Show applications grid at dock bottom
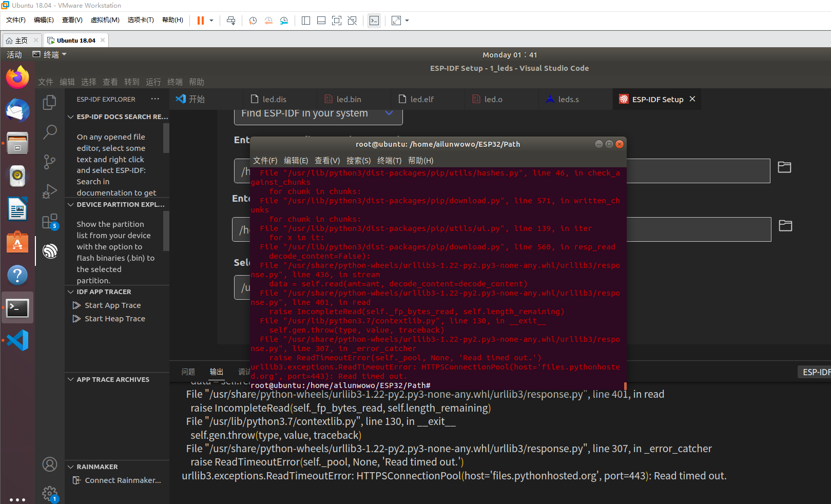Image resolution: width=831 pixels, height=504 pixels. [x=17, y=499]
